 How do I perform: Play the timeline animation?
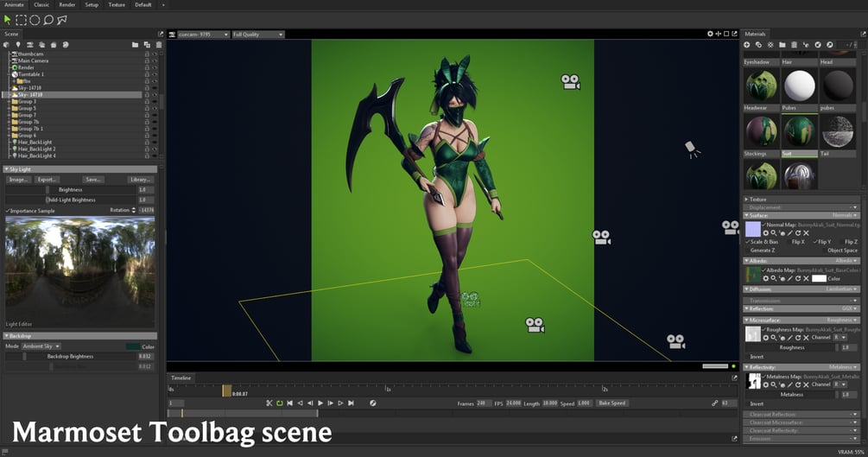[320, 403]
